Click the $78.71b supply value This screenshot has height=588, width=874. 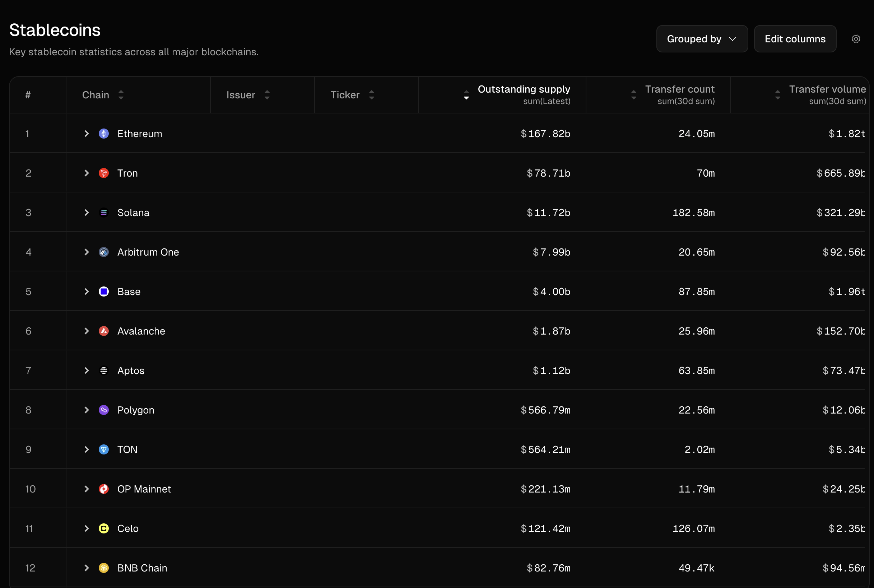(x=548, y=173)
